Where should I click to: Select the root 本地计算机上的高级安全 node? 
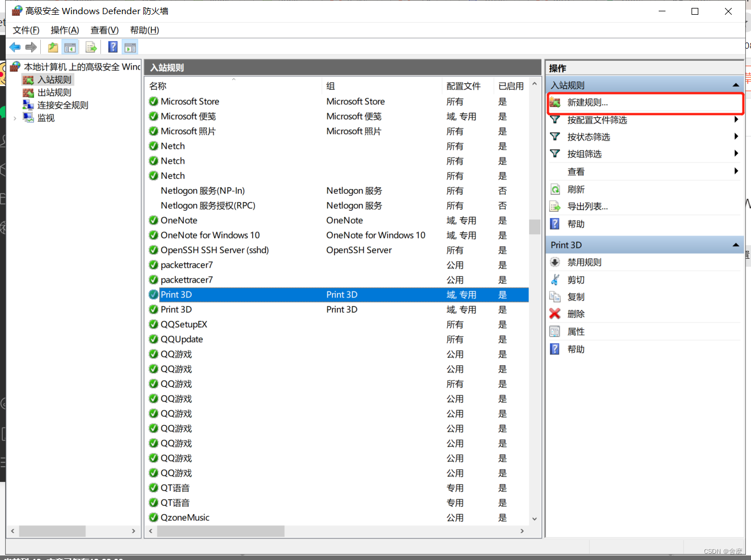pyautogui.click(x=82, y=67)
